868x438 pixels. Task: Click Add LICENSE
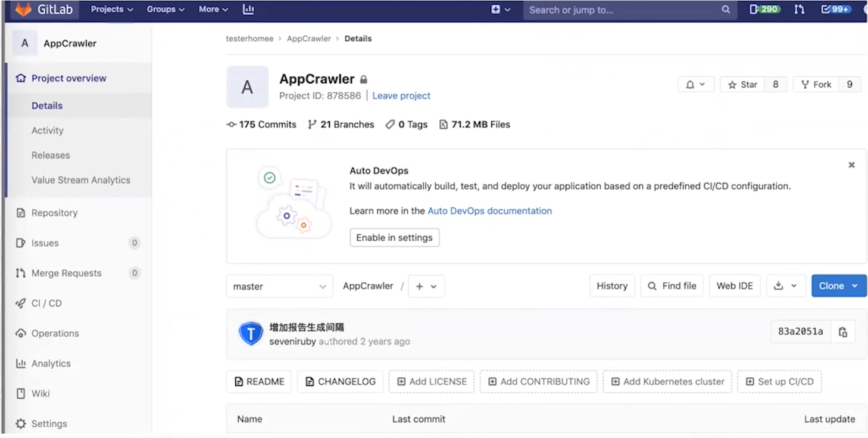click(x=432, y=381)
